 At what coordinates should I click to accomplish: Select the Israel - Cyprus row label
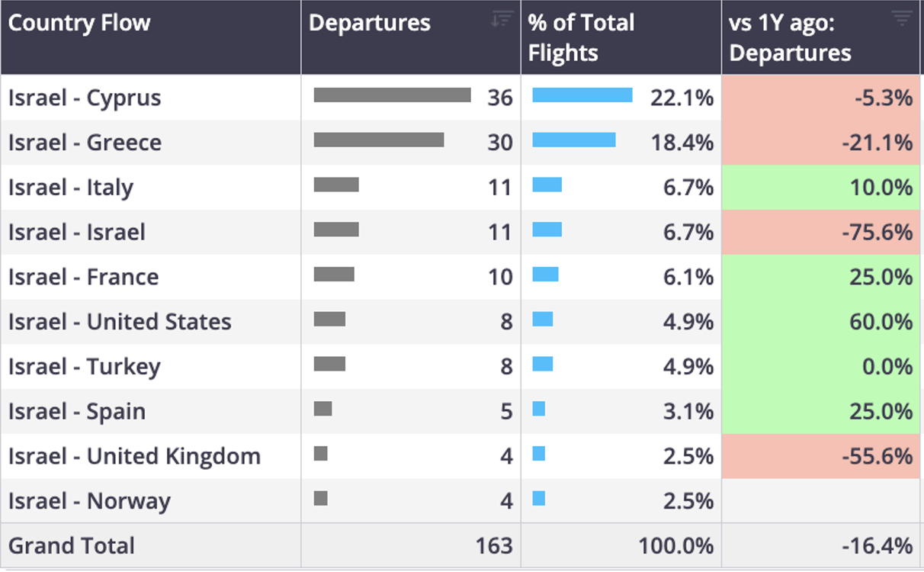pyautogui.click(x=85, y=98)
